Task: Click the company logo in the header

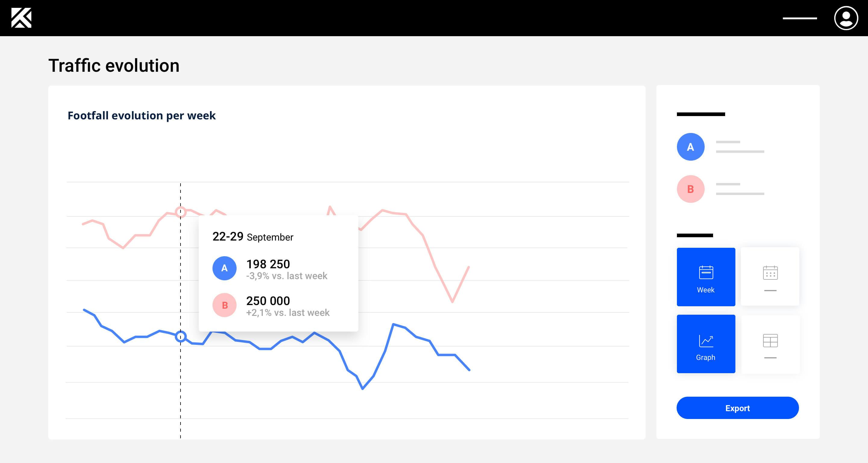Action: tap(21, 18)
